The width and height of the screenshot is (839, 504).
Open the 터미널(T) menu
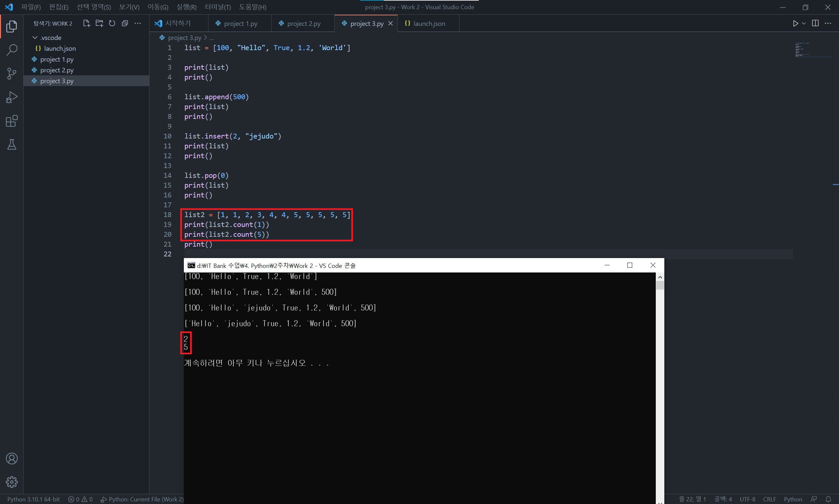click(218, 7)
